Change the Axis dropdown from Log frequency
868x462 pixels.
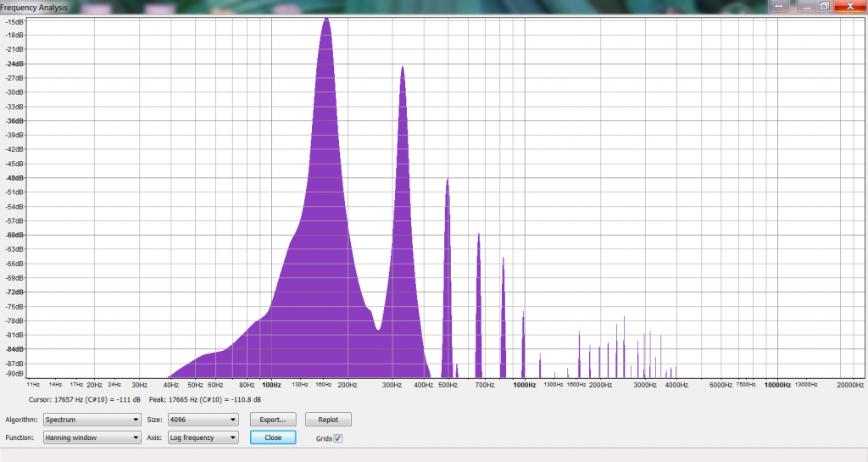pos(203,438)
